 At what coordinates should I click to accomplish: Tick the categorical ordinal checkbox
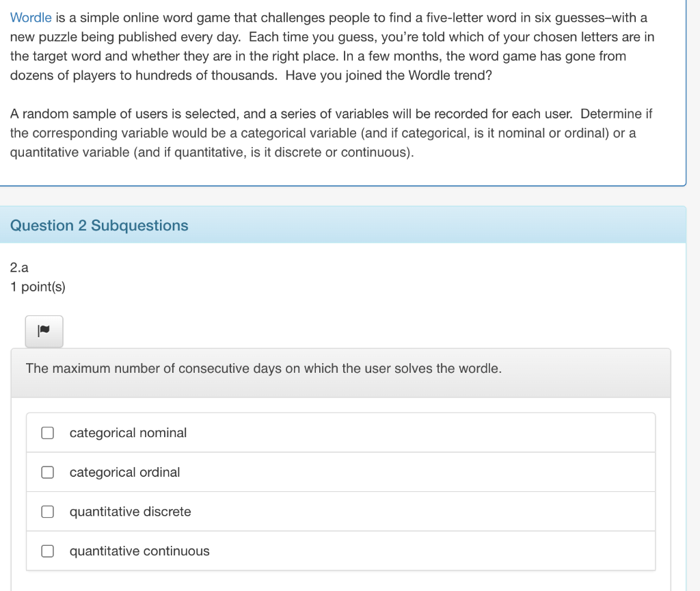point(47,472)
